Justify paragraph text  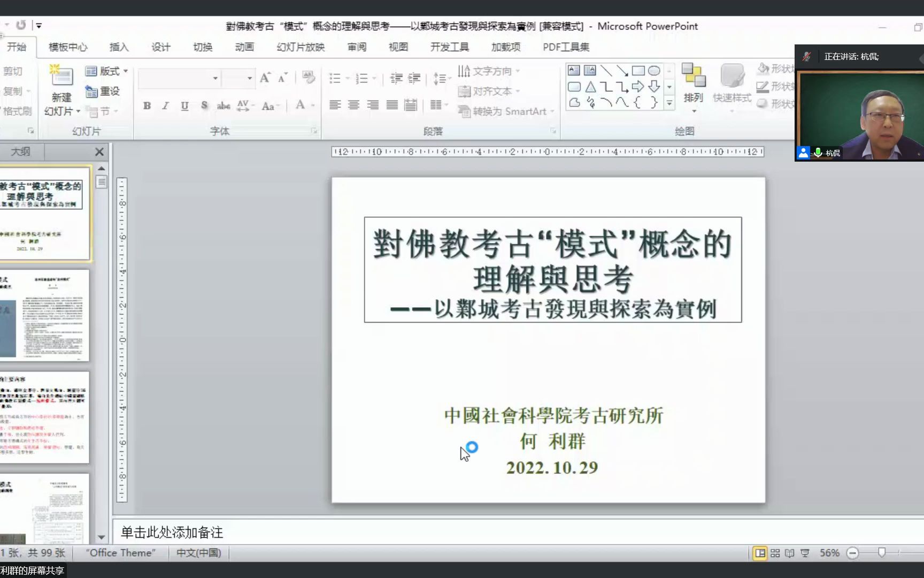point(392,105)
